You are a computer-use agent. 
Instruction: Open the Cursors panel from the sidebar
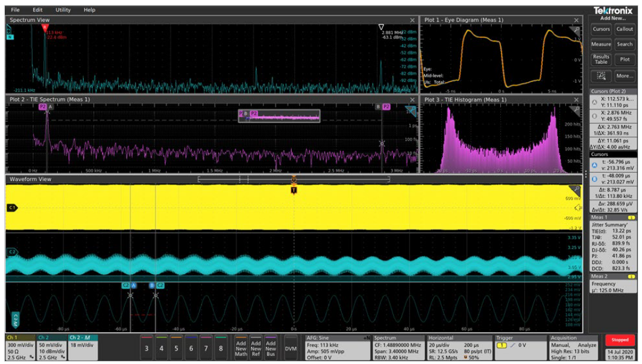(600, 29)
